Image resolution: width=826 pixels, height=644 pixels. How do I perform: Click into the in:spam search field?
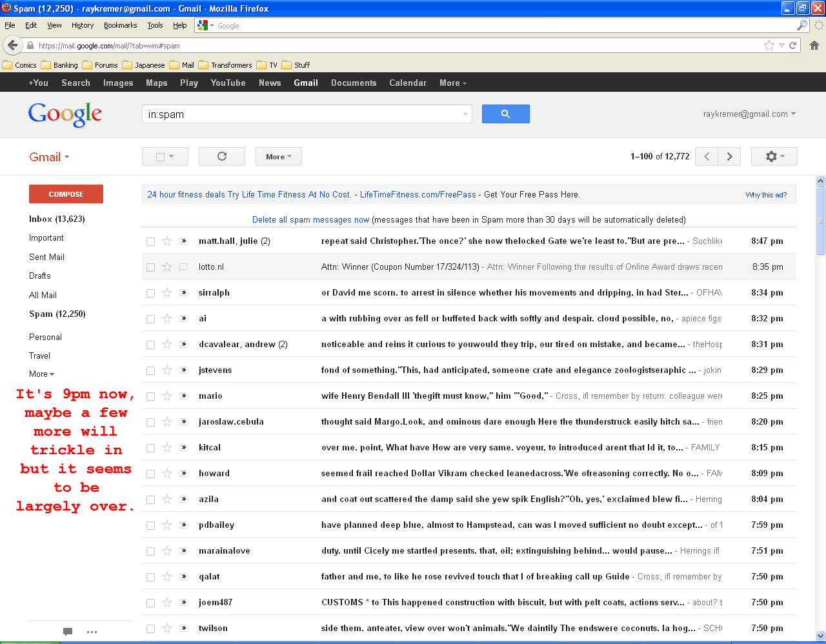300,114
